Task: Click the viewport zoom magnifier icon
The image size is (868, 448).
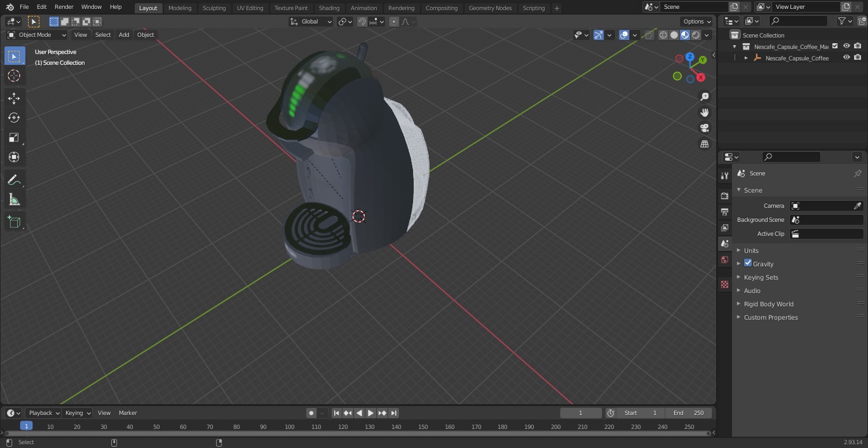Action: (704, 97)
